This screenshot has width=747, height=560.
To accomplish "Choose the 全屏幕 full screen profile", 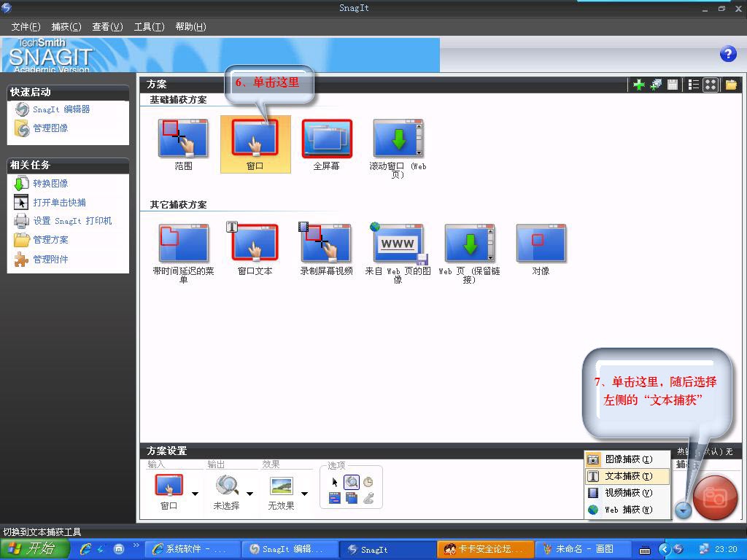I will (327, 144).
